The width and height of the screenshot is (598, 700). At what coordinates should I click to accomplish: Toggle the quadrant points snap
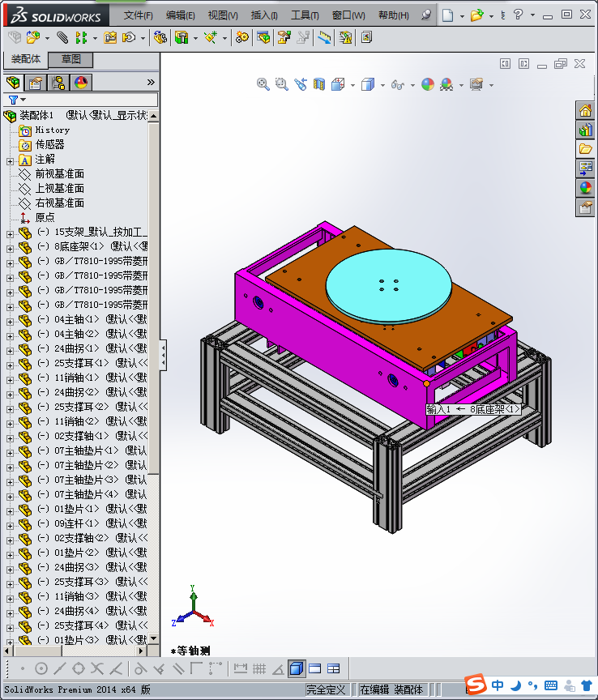(x=79, y=668)
